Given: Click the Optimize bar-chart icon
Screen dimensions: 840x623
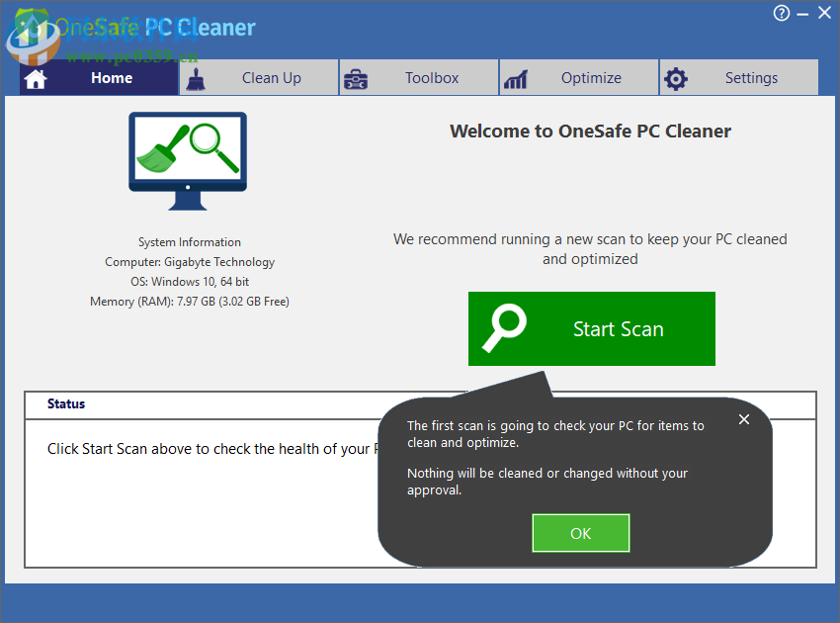Looking at the screenshot, I should [515, 76].
